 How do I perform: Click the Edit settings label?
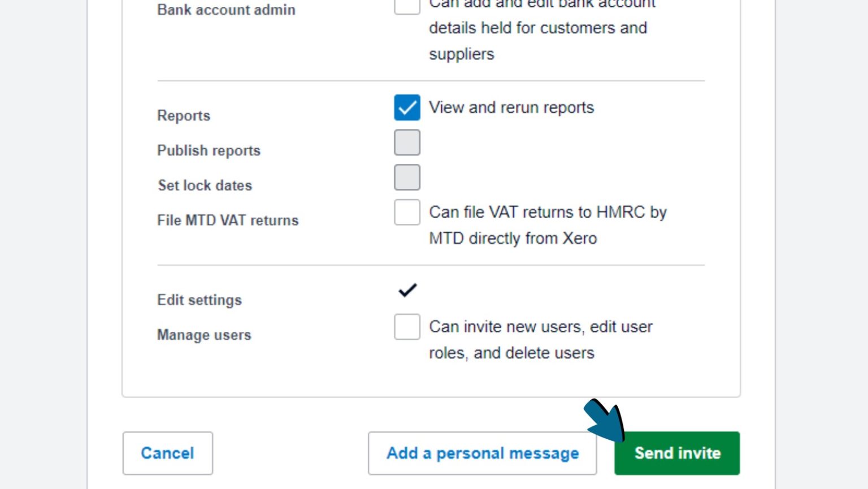tap(199, 300)
